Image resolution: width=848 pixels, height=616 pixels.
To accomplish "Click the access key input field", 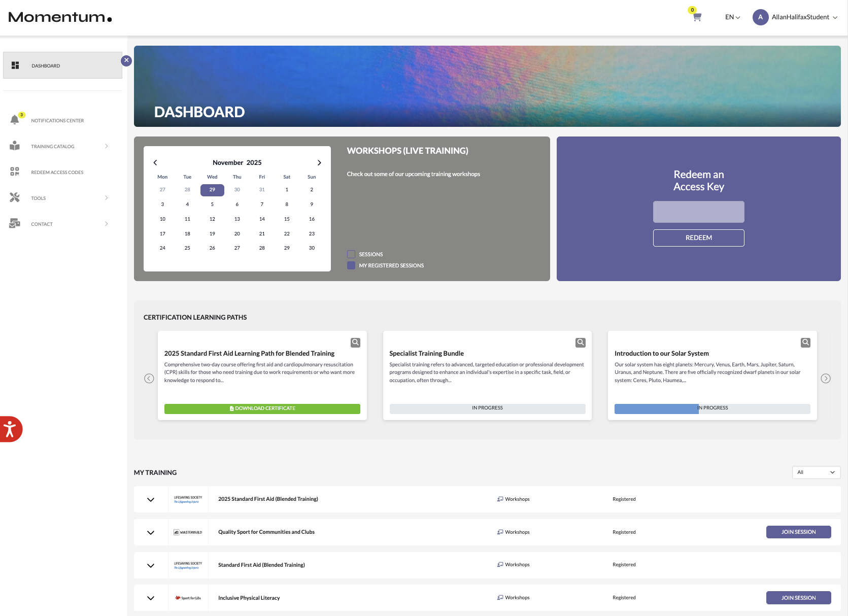I will click(699, 211).
